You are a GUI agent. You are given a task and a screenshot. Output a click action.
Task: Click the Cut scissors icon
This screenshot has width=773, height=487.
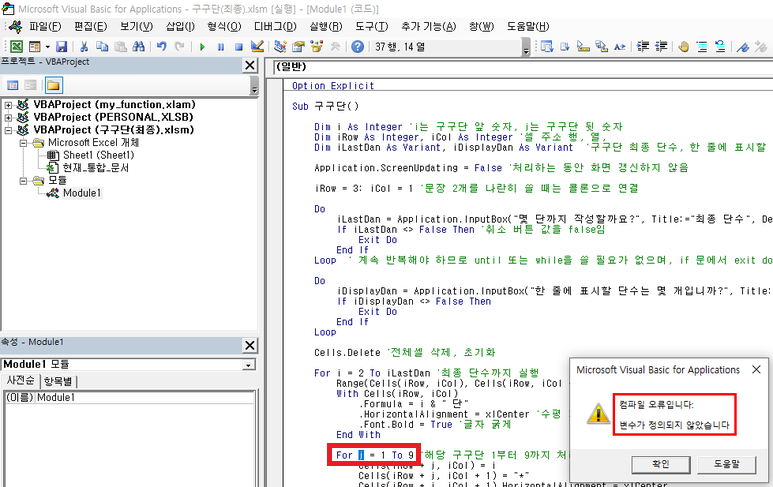click(x=84, y=47)
